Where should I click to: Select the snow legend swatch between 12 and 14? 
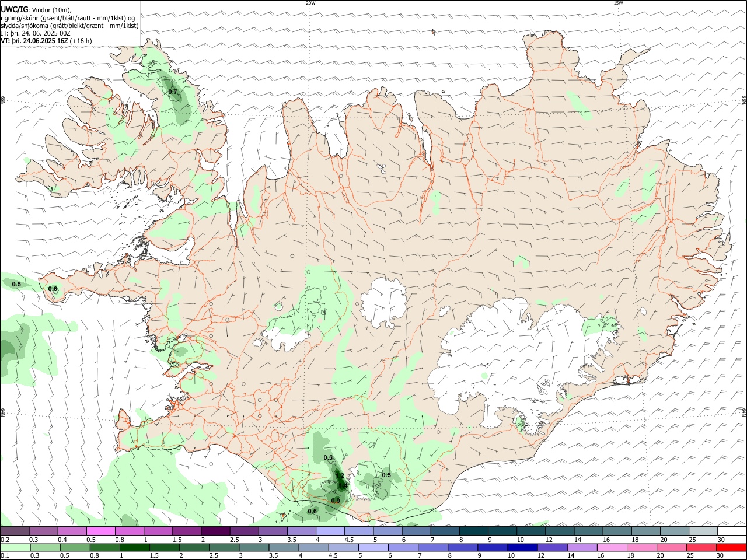click(560, 531)
